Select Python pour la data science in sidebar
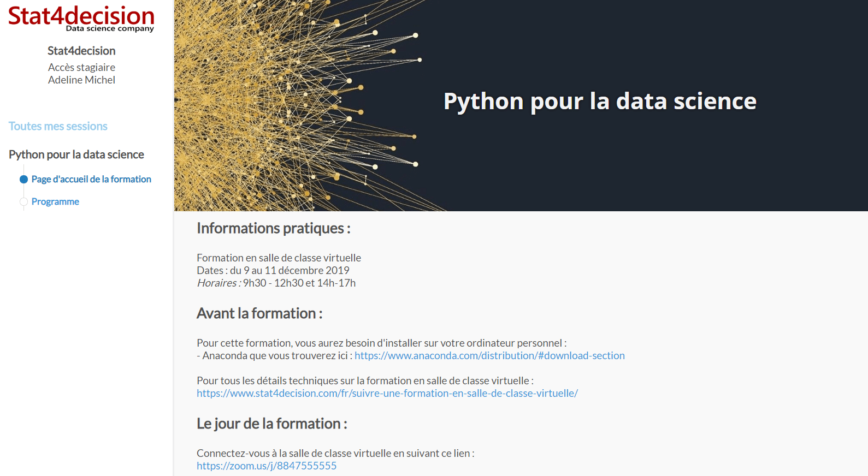This screenshot has height=476, width=868. pos(76,154)
